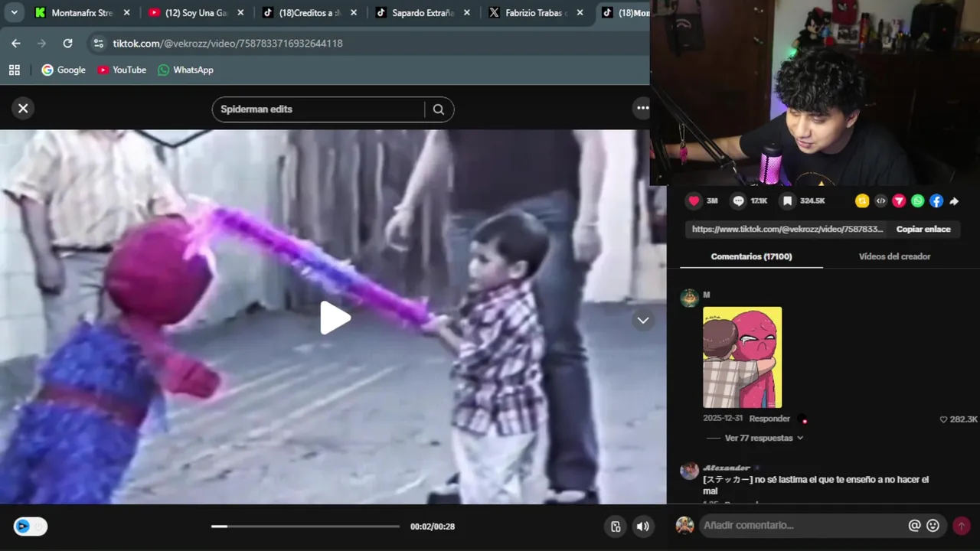Click the site info icon in address bar

pyautogui.click(x=98, y=44)
